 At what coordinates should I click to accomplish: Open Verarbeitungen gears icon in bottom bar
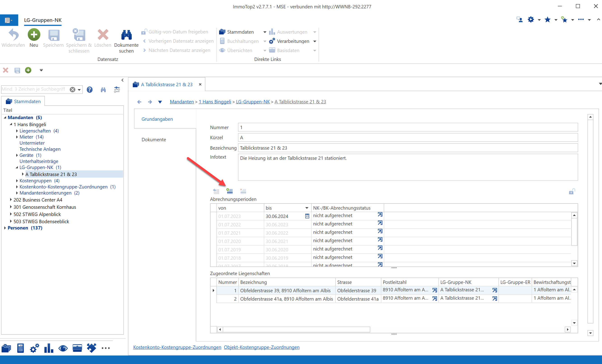pos(35,348)
